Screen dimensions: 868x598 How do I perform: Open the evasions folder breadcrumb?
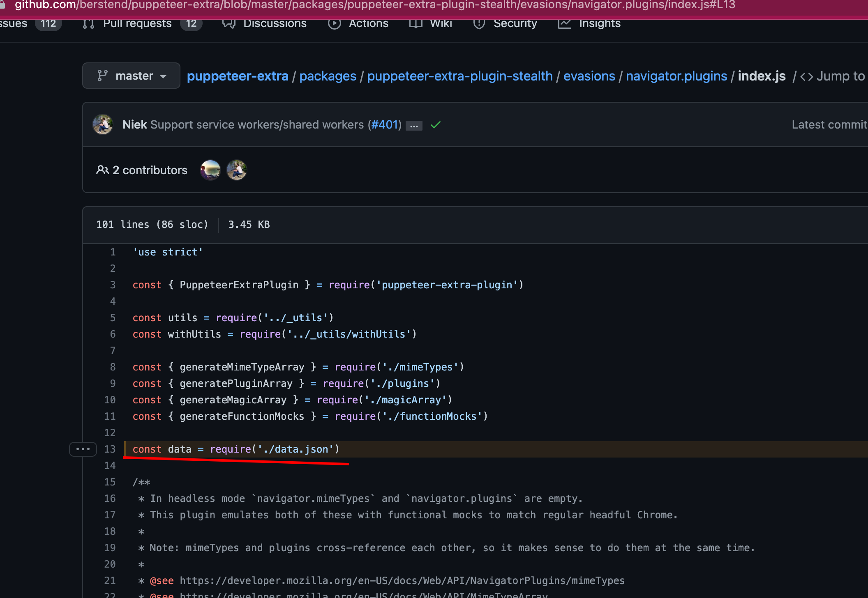pyautogui.click(x=589, y=76)
